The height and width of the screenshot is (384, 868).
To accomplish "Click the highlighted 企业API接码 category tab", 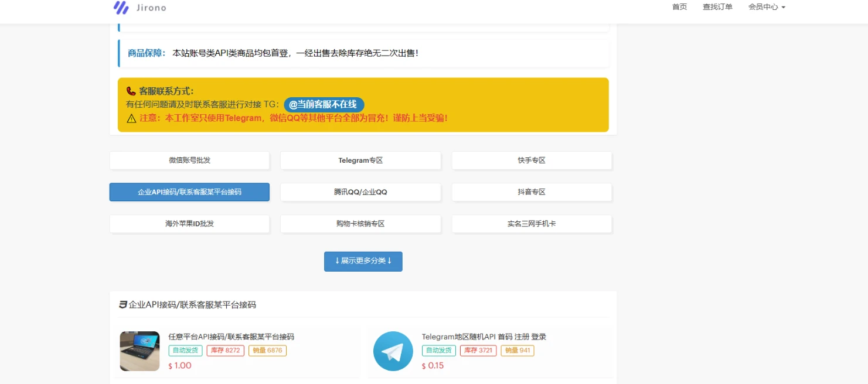I will click(189, 191).
